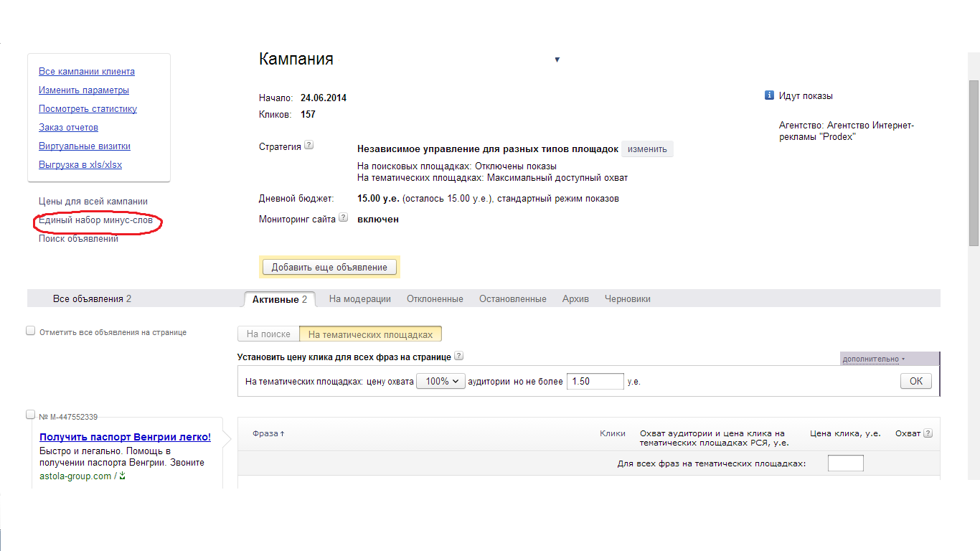Viewport: 980px width, 551px height.
Task: Click help icon next to Стратегия
Action: [308, 145]
